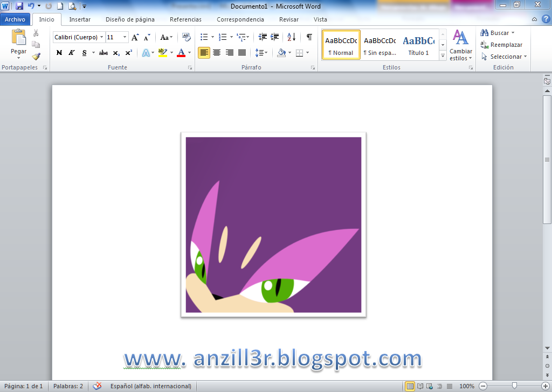Toggle show paragraph marks (¶)
The height and width of the screenshot is (392, 552).
point(309,37)
